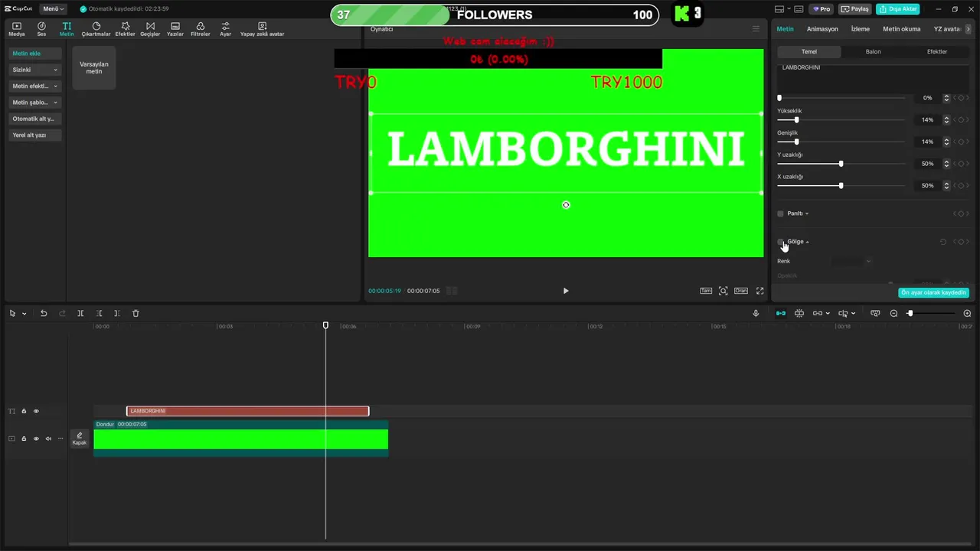The image size is (980, 551).
Task: Expand the Sizinki category
Action: [x=34, y=70]
